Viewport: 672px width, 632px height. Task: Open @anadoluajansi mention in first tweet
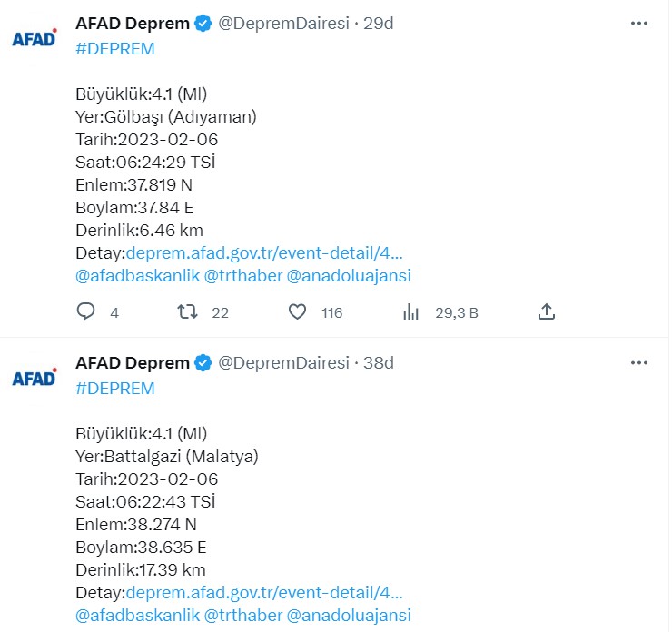349,275
